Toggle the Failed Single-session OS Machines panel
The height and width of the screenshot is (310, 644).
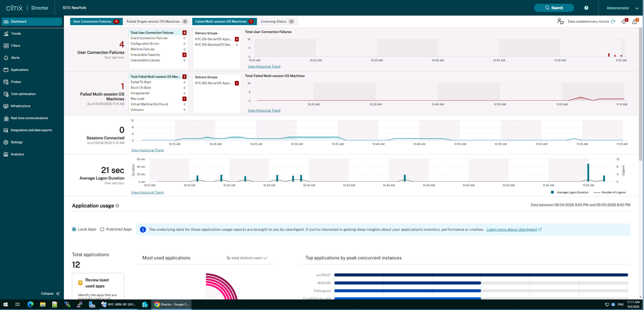click(157, 21)
